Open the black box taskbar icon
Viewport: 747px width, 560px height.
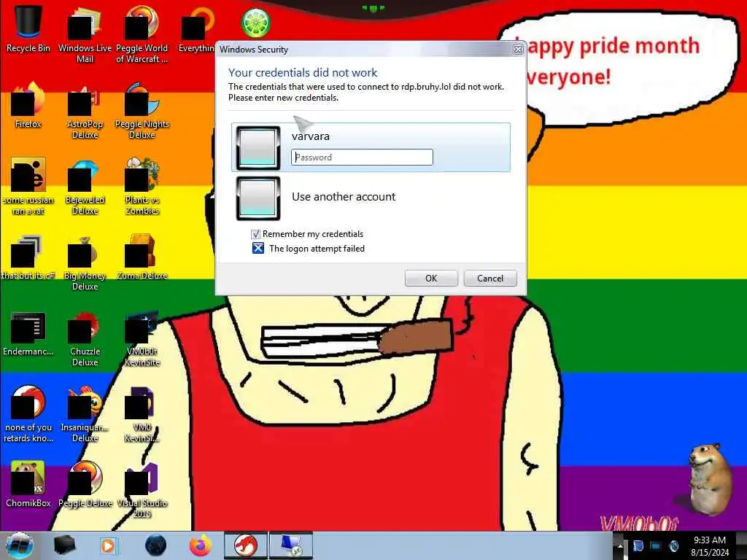click(64, 545)
